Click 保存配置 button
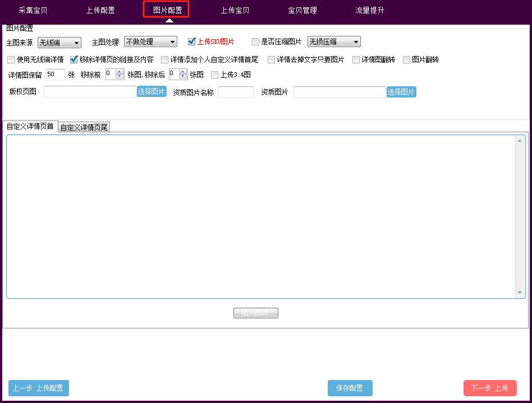This screenshot has height=403, width=532. (x=350, y=388)
